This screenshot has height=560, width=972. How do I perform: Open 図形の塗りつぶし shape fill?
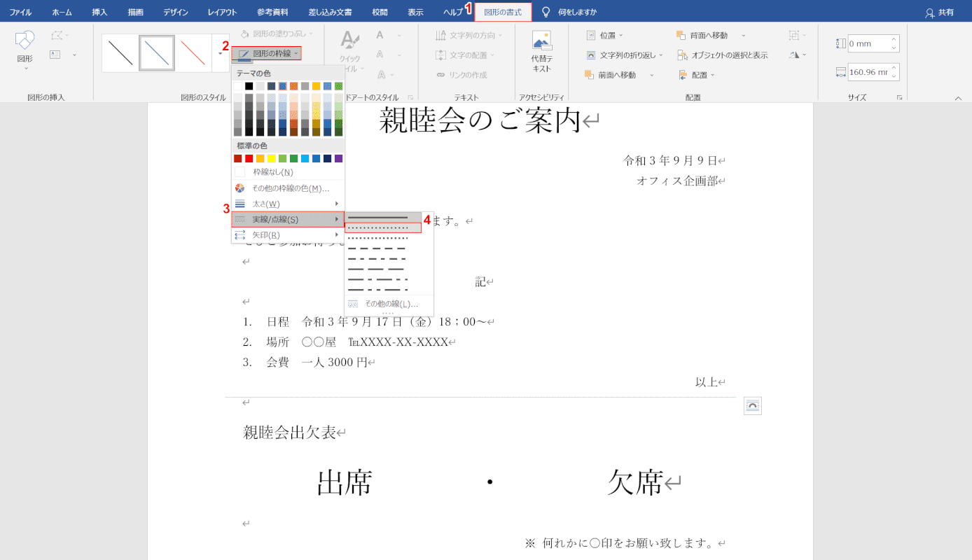click(x=277, y=34)
